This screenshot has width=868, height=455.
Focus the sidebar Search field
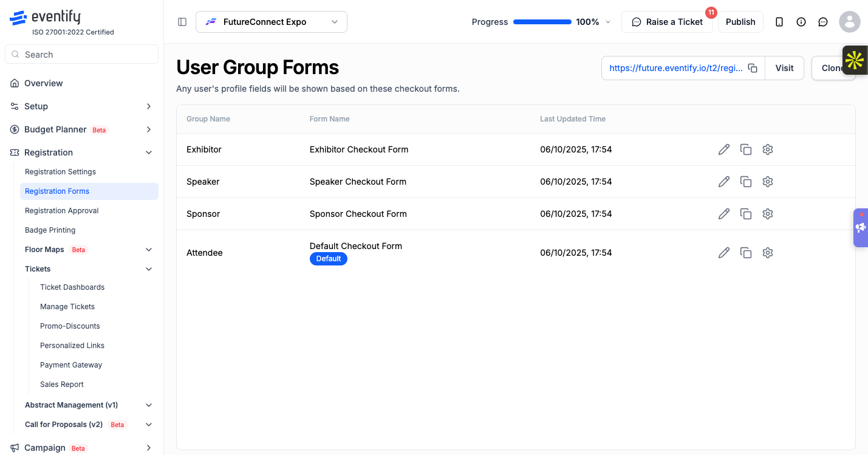tap(81, 54)
